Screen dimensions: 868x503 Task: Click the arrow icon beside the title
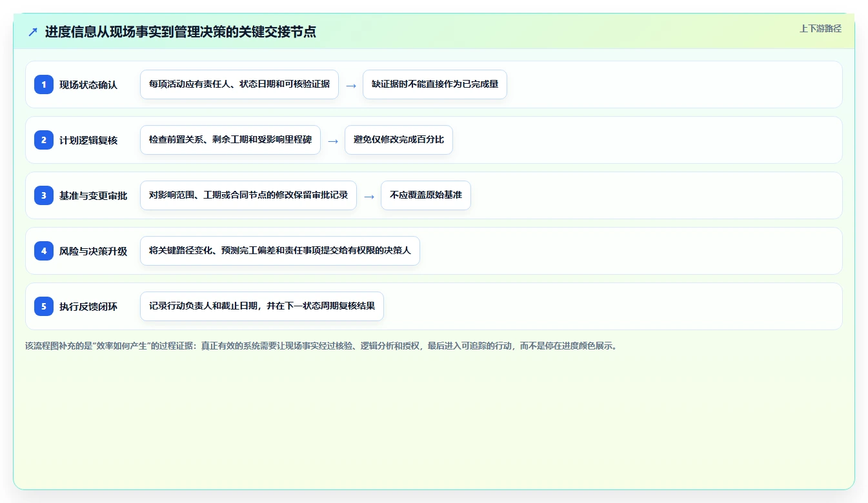pos(33,32)
